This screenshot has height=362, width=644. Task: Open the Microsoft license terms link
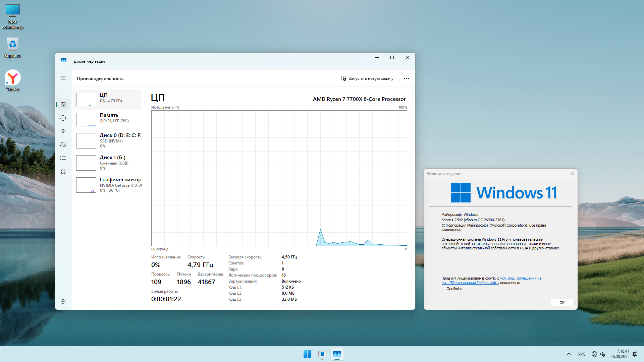click(x=521, y=279)
